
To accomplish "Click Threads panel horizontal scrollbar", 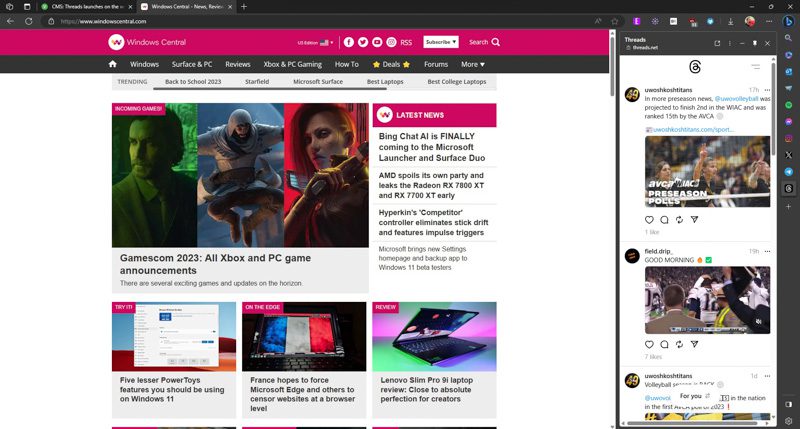I will 692,423.
